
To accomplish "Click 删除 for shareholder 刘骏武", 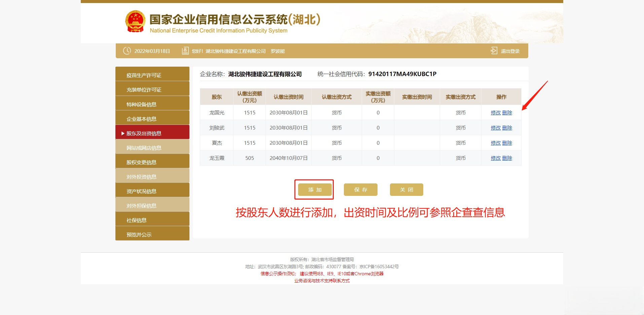I will pos(507,128).
